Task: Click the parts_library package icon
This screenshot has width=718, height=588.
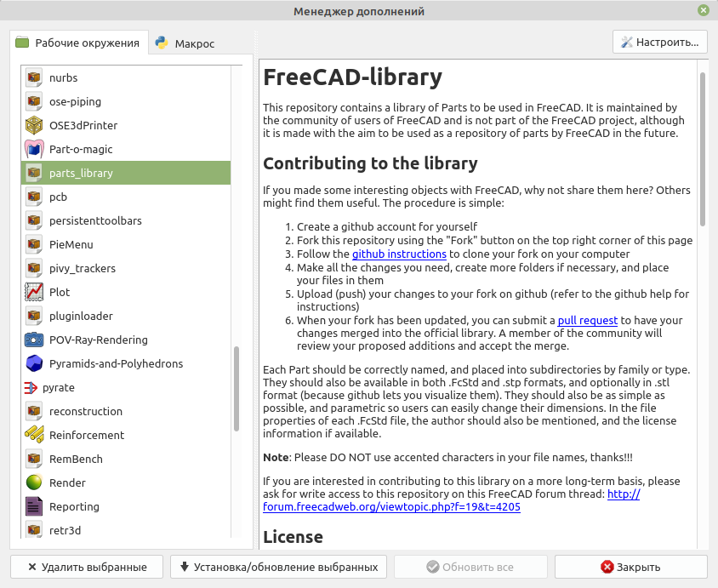Action: tap(34, 173)
